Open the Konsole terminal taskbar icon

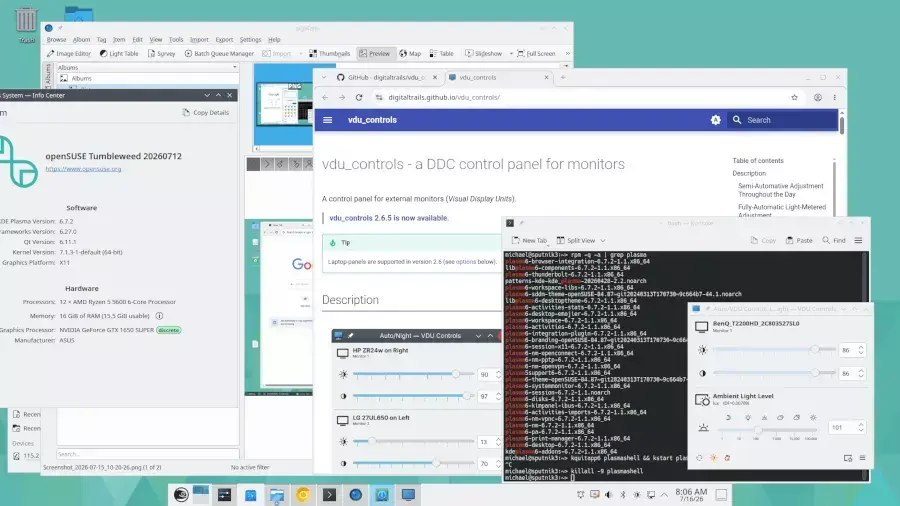point(329,495)
